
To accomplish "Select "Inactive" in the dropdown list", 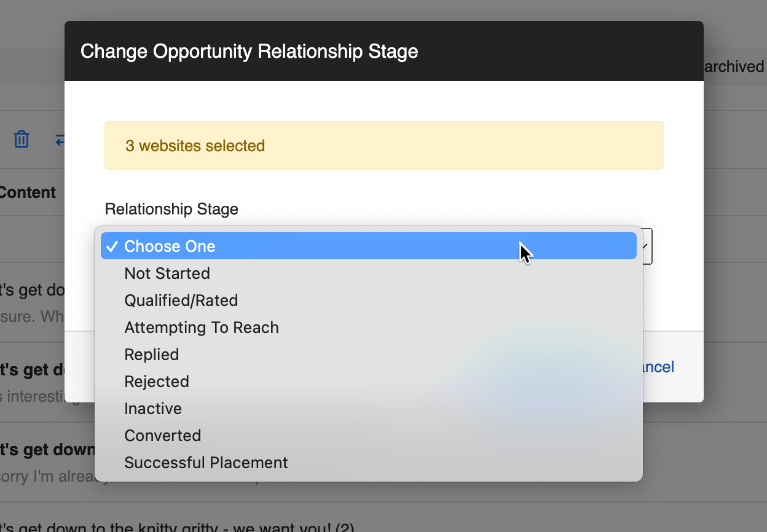I will point(153,409).
